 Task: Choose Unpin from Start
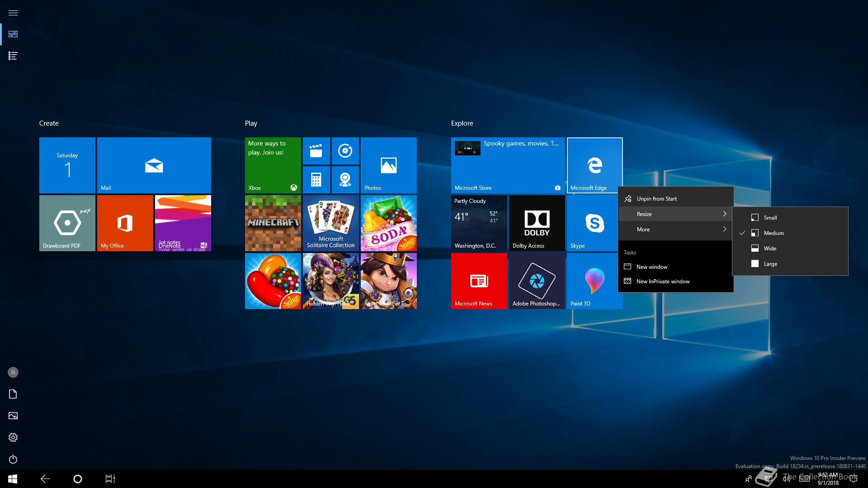[676, 199]
